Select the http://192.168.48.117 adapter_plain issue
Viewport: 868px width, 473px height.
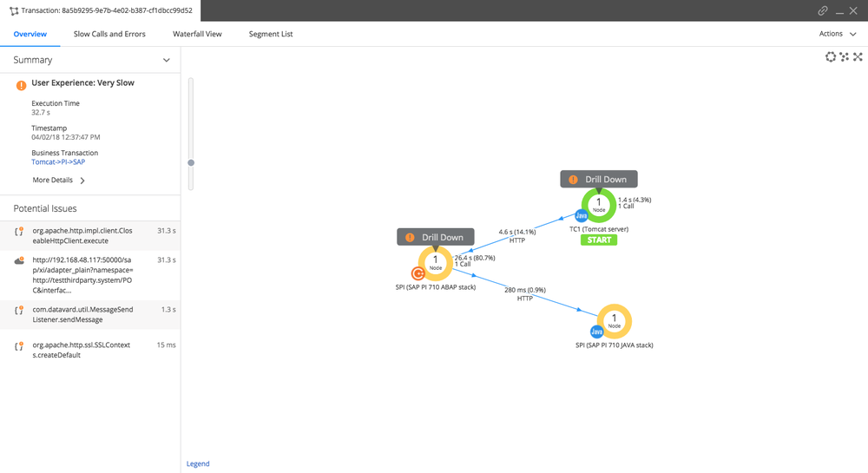coord(90,275)
